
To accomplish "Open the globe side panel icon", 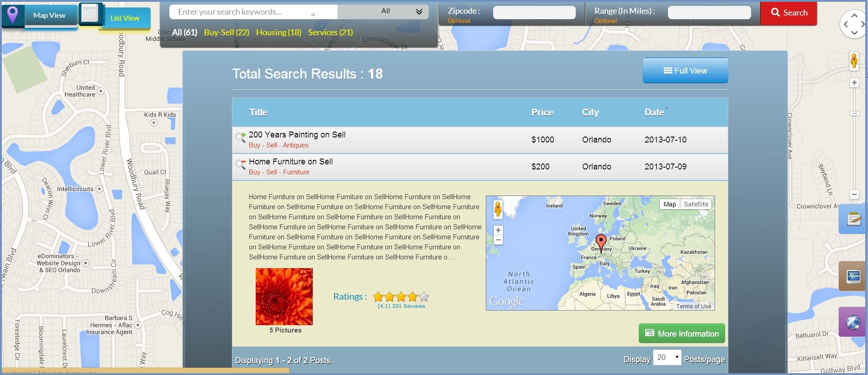I will coord(853,322).
